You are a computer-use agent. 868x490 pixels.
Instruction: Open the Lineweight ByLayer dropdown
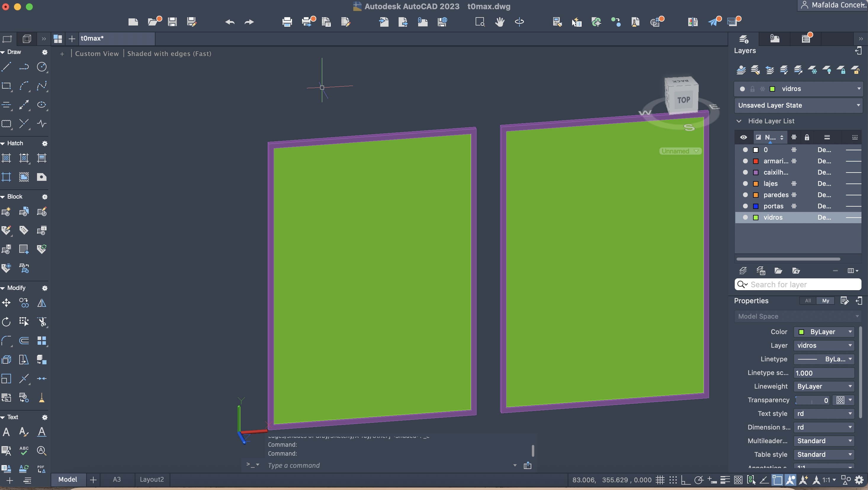click(x=824, y=387)
